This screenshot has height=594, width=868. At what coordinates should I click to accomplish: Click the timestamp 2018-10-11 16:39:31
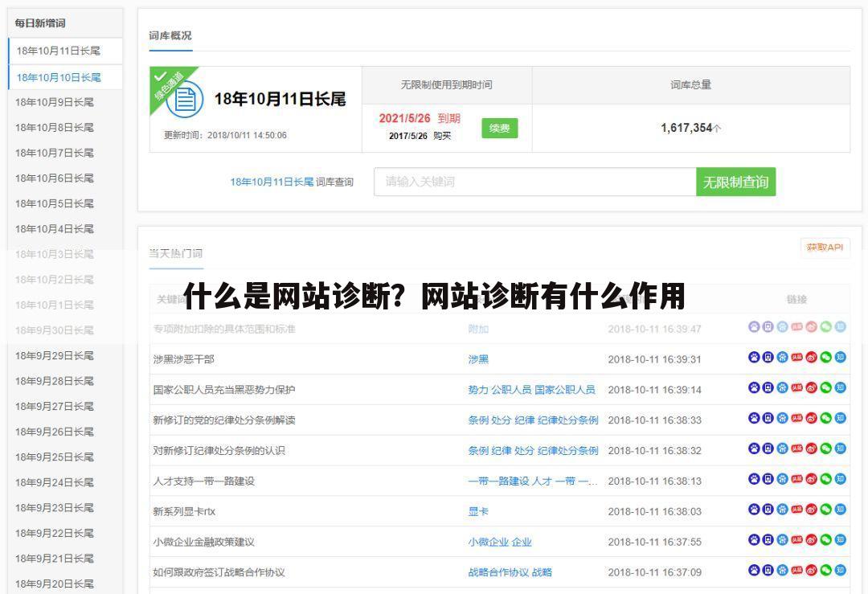654,359
